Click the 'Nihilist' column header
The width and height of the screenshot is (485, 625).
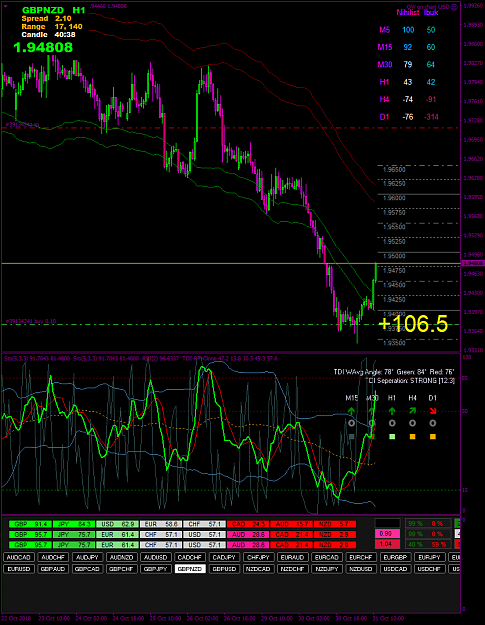(x=407, y=12)
